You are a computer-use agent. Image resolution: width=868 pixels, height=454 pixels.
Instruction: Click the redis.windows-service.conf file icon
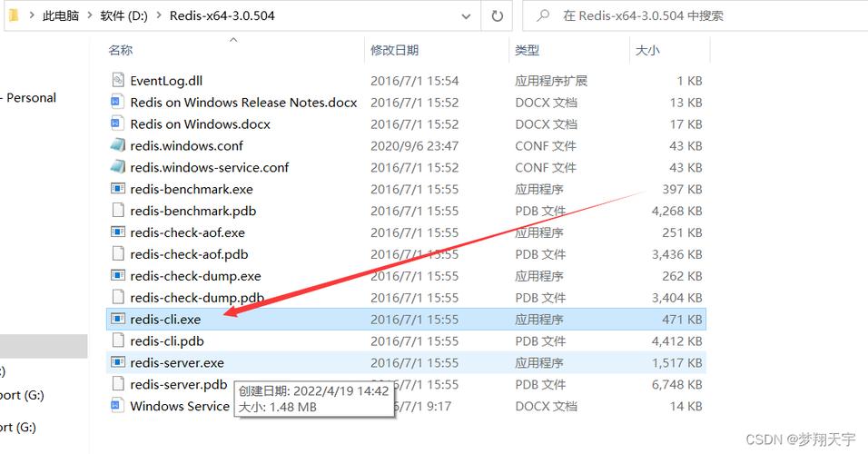[x=117, y=167]
